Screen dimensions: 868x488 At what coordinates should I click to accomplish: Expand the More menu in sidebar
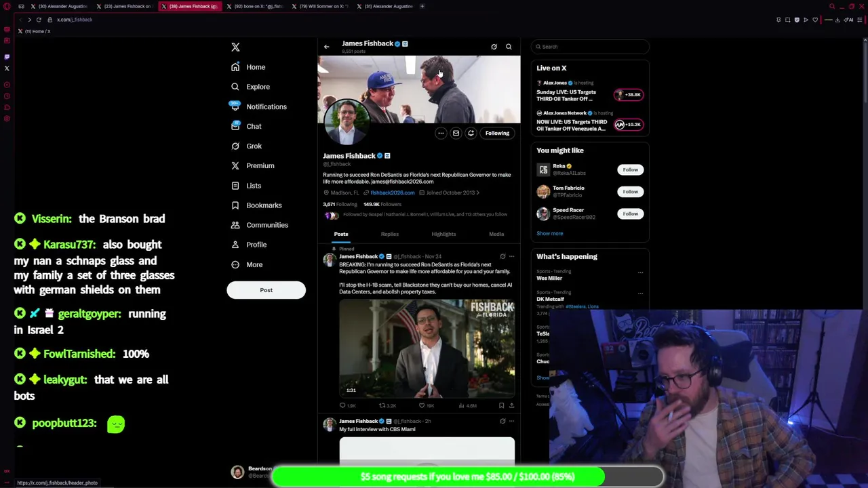247,264
